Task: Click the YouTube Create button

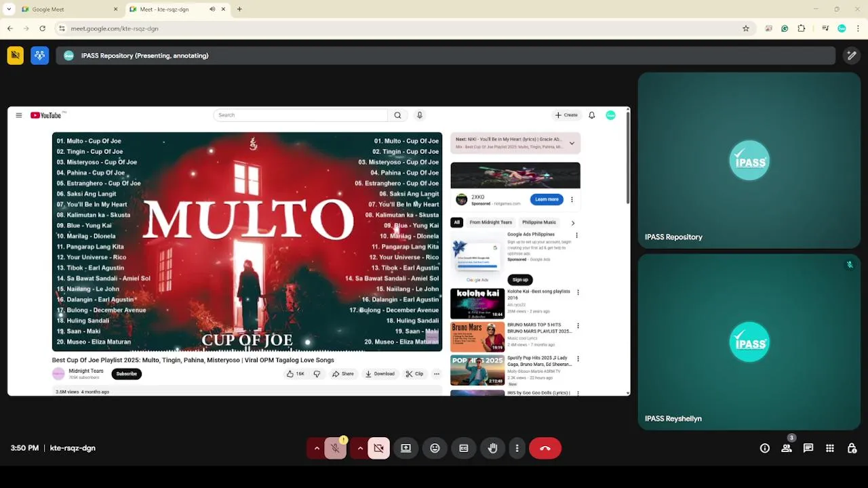Action: click(x=567, y=115)
